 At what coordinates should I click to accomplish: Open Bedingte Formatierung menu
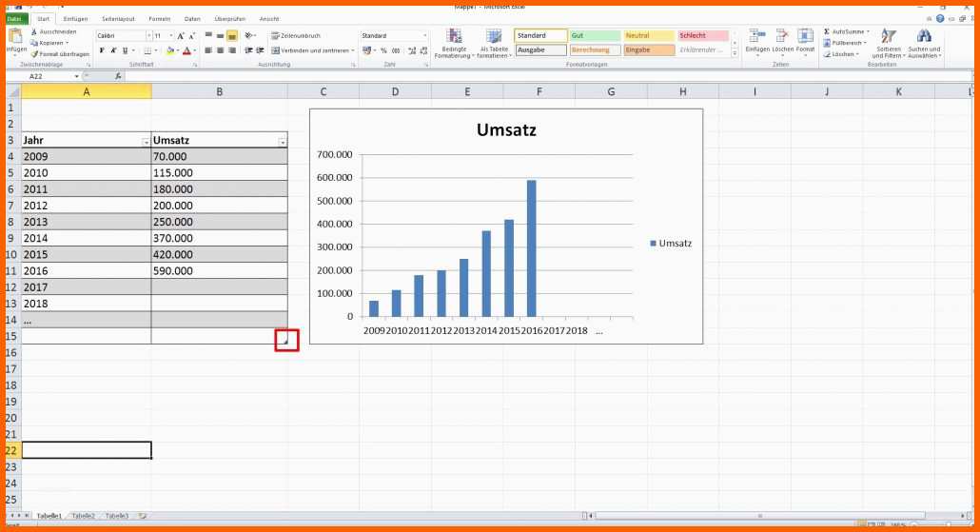click(x=455, y=44)
